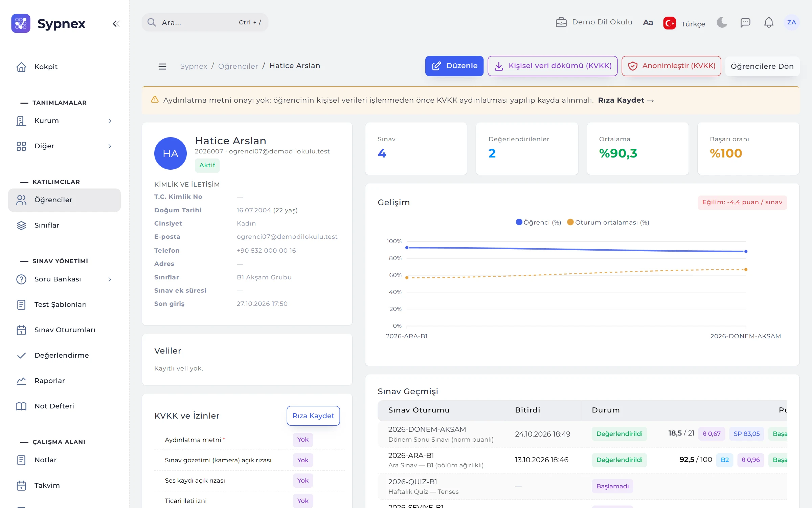This screenshot has height=508, width=812.
Task: Adjust font size via the Aa icon
Action: click(x=648, y=22)
